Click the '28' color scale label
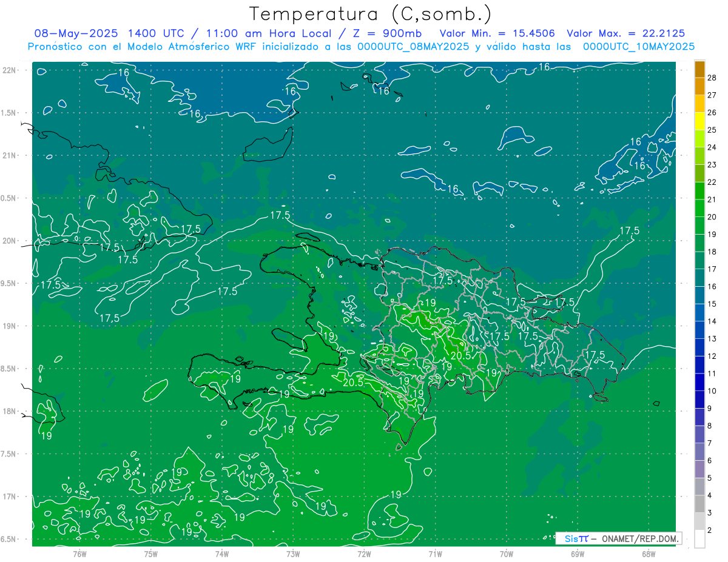 (x=712, y=77)
